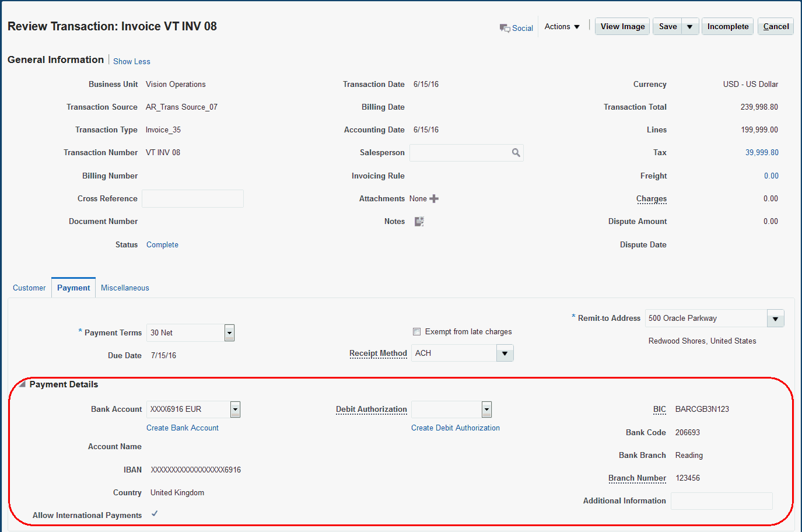
Task: Click the Show Less link
Action: 132,62
